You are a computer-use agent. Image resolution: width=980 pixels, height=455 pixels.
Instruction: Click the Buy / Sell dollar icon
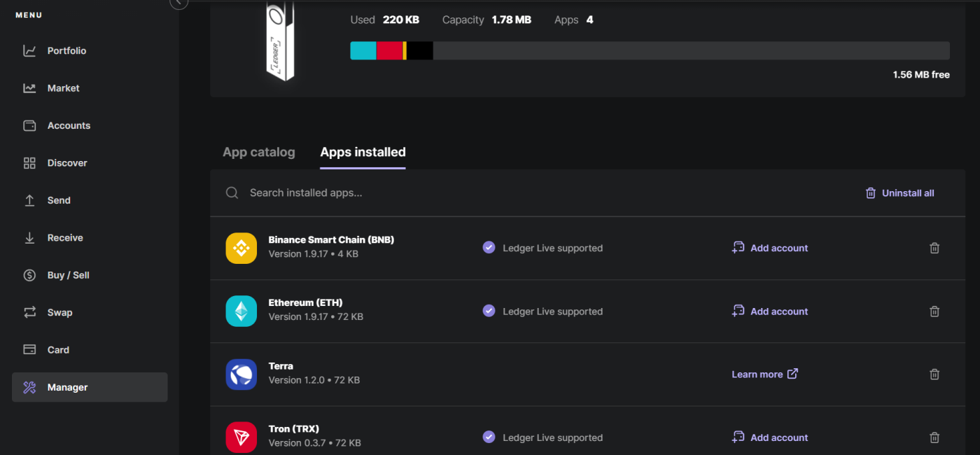point(29,275)
